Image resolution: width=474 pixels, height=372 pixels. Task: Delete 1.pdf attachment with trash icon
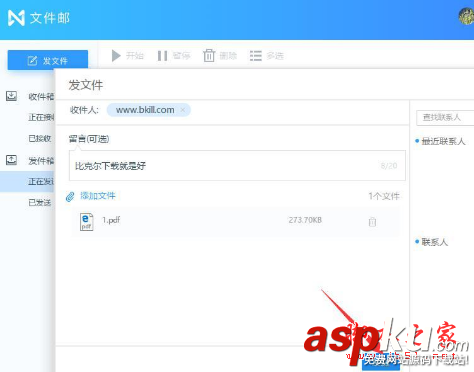click(372, 222)
